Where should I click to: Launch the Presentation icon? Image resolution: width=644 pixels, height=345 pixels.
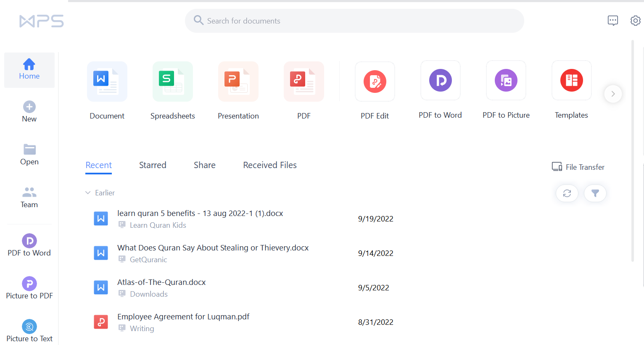pyautogui.click(x=238, y=82)
